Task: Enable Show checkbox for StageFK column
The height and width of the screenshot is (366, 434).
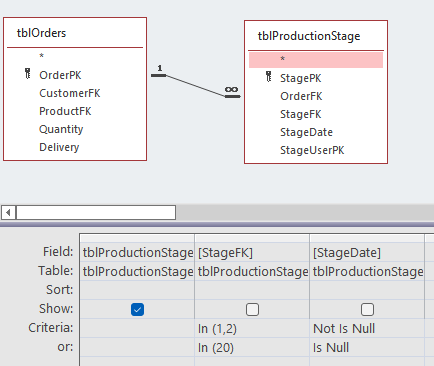Action: coord(252,309)
